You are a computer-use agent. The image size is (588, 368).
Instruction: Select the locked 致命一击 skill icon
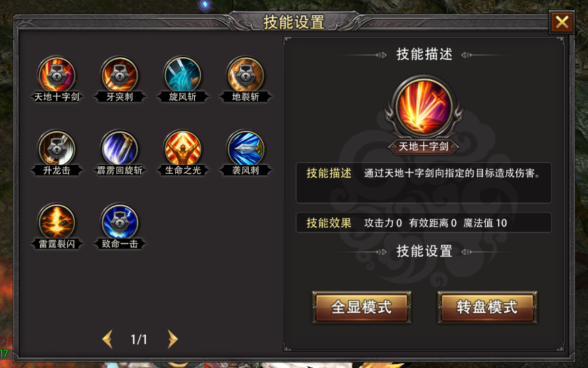pyautogui.click(x=120, y=222)
